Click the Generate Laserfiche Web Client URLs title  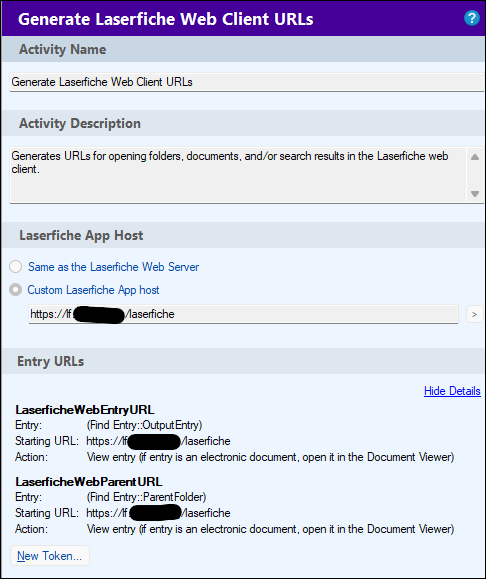(x=166, y=19)
